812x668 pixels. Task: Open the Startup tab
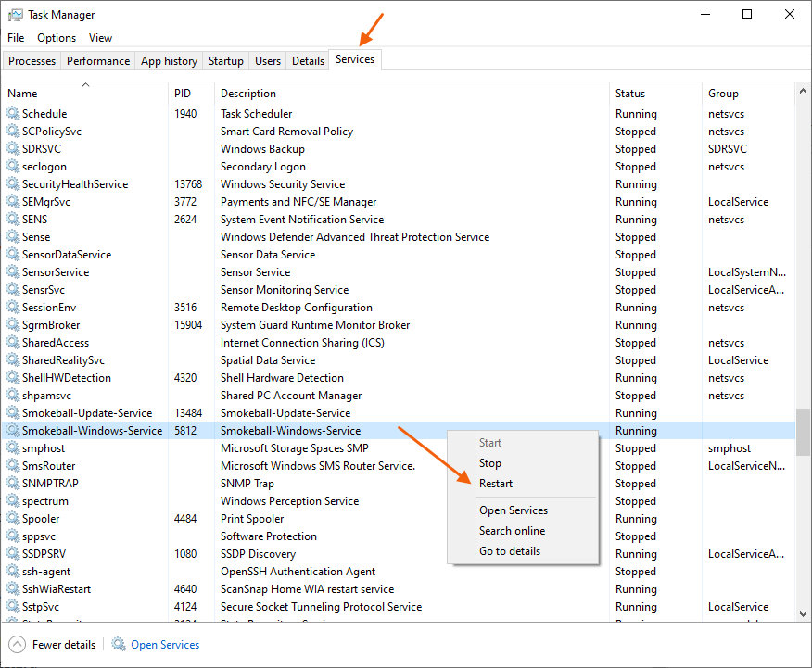[x=226, y=61]
